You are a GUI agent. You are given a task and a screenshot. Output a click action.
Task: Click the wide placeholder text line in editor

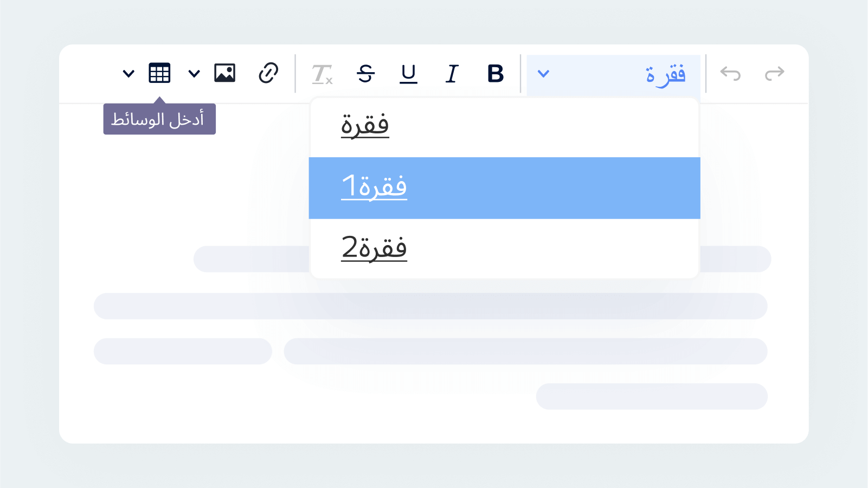click(x=430, y=306)
